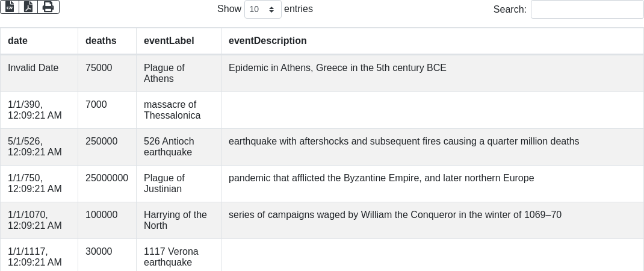Viewport: 644px width, 271px height.
Task: Click the 1117 Verona earthquake cell
Action: 171,257
